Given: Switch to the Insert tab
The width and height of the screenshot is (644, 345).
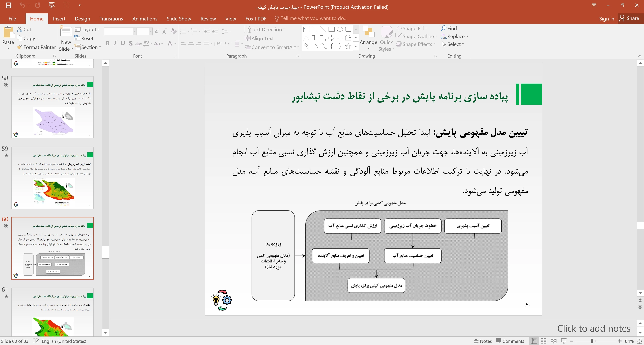Looking at the screenshot, I should coord(59,18).
